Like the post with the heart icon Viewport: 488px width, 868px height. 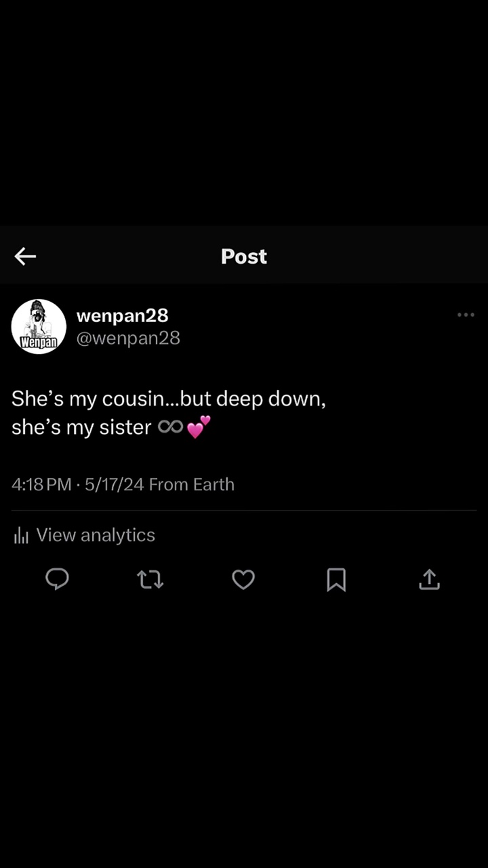pyautogui.click(x=243, y=580)
